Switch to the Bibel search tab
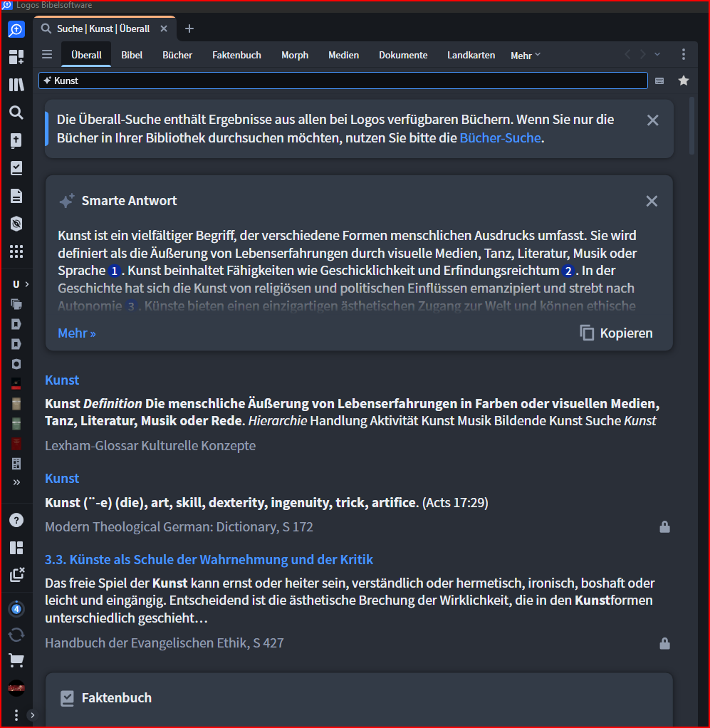Image resolution: width=710 pixels, height=728 pixels. click(x=132, y=55)
